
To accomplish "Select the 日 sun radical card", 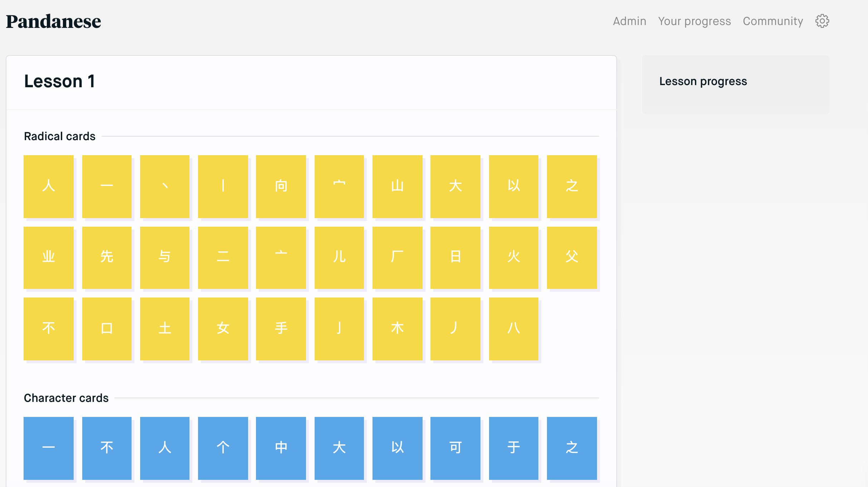I will [455, 257].
